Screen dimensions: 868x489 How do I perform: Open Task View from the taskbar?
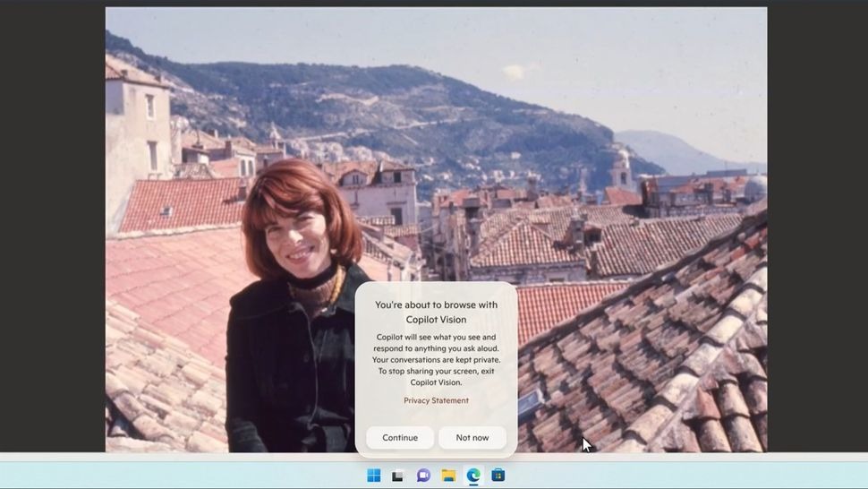tap(397, 476)
